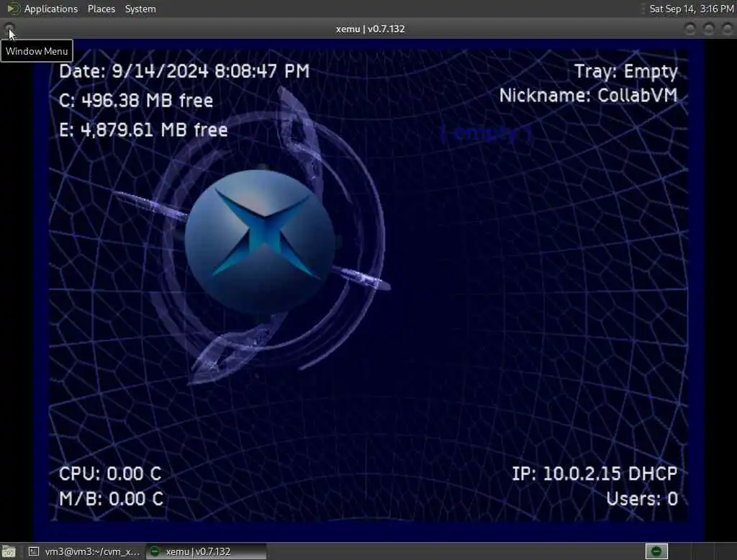This screenshot has width=737, height=560.
Task: Close the xemu window
Action: tap(727, 30)
